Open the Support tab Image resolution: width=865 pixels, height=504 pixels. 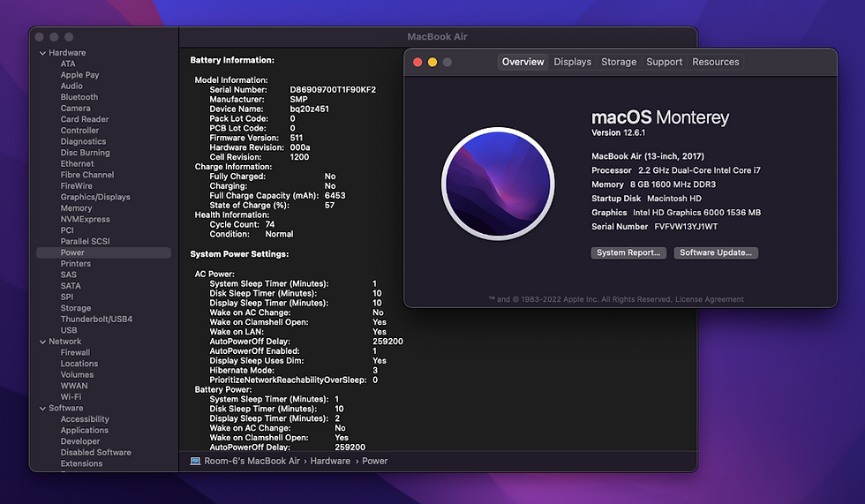pos(664,62)
